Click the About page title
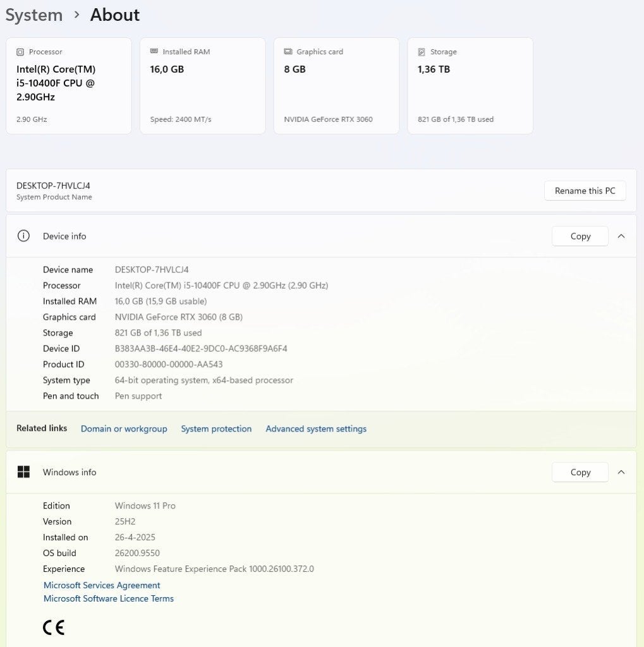Image resolution: width=644 pixels, height=647 pixels. click(x=115, y=15)
